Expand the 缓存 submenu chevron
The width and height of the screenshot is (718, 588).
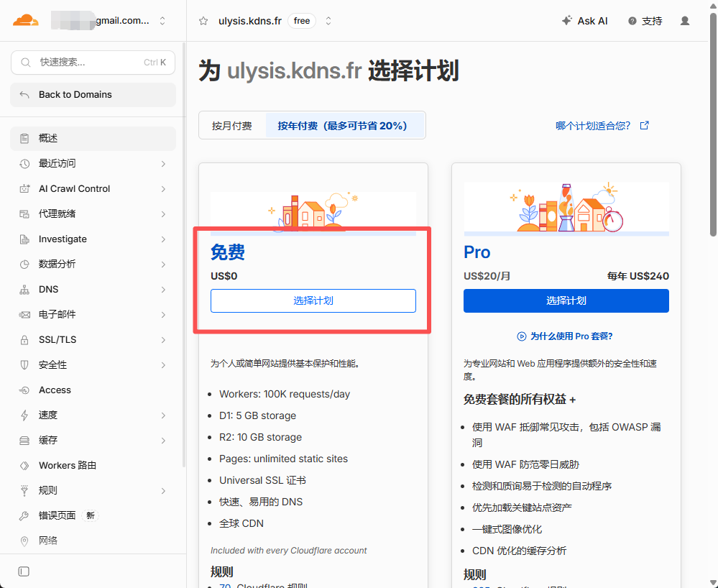[x=163, y=441]
